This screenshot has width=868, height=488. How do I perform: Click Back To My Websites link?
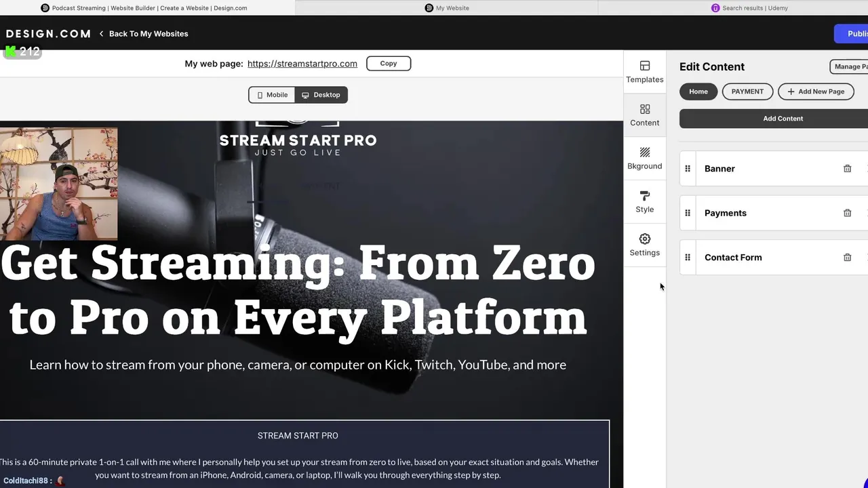[149, 34]
